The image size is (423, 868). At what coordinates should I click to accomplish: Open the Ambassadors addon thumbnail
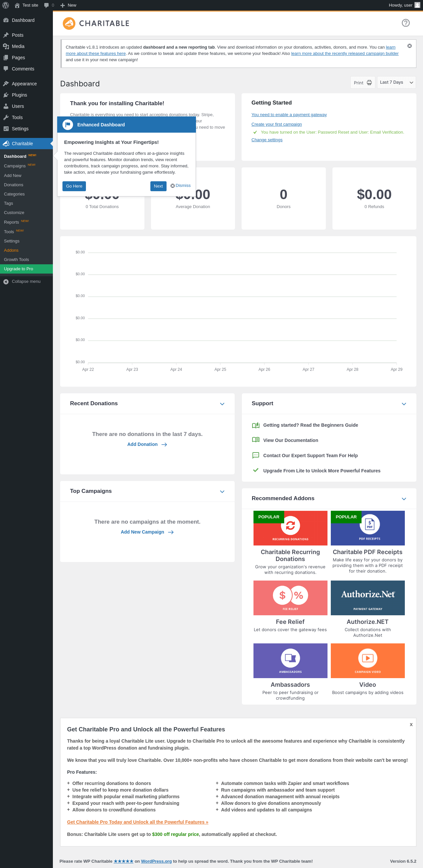coord(290,661)
